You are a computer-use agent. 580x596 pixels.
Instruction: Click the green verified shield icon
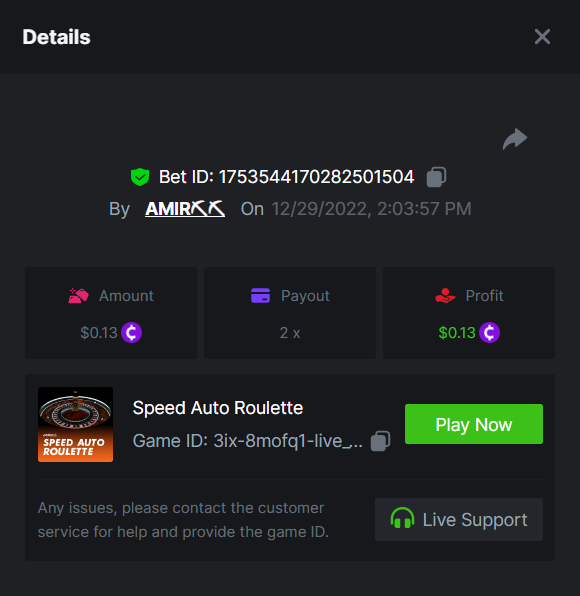pyautogui.click(x=140, y=177)
